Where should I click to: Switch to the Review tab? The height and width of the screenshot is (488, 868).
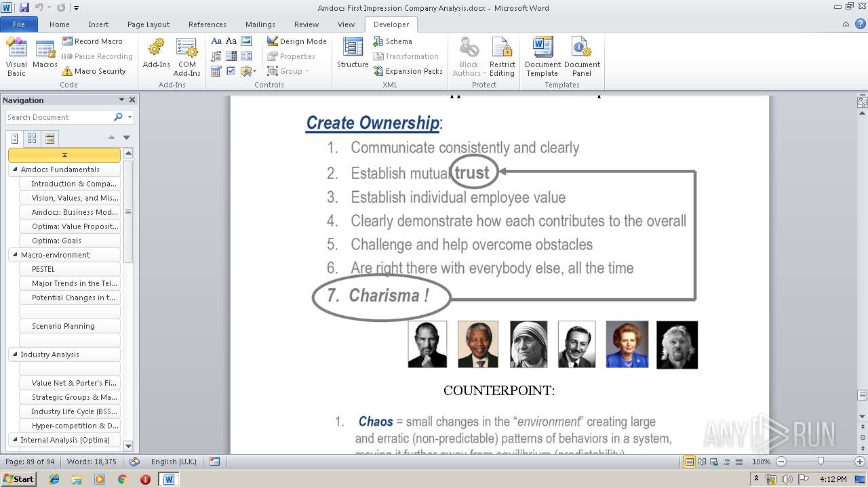point(307,24)
